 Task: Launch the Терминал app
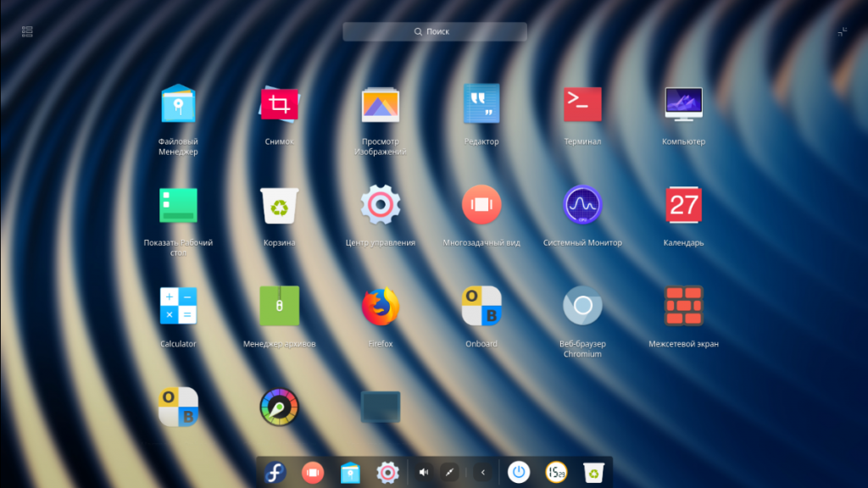pyautogui.click(x=582, y=105)
